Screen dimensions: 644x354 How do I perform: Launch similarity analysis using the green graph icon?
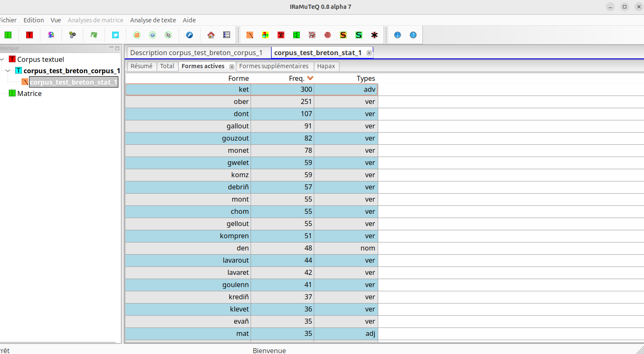click(x=297, y=35)
